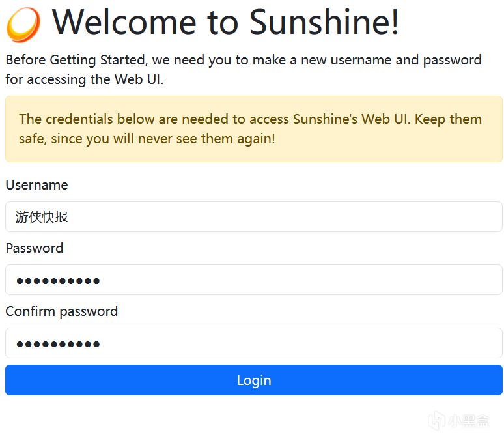Screen dimensions: 504x441
Task: Click 'Keep them safe' warning line
Action: coord(147,139)
